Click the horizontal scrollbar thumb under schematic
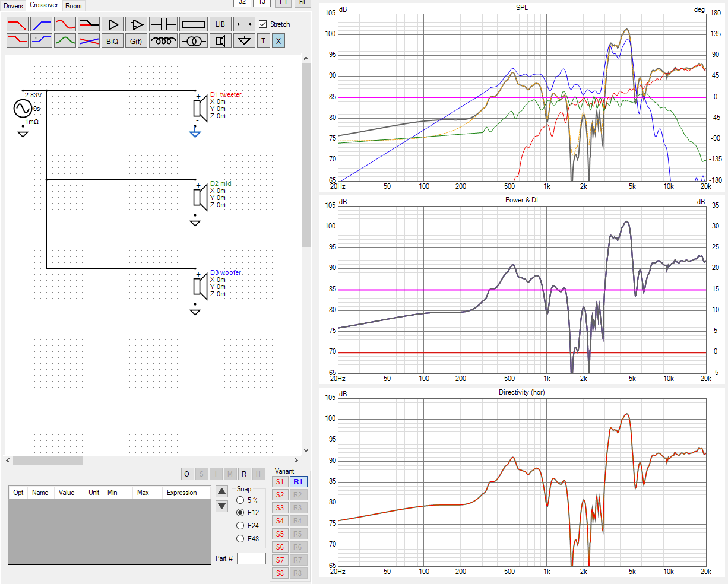 coord(48,460)
